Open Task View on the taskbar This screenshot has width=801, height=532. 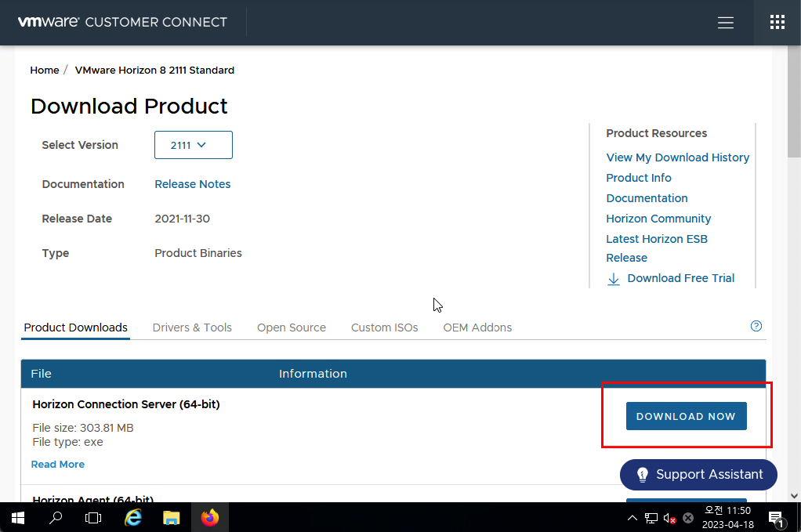[93, 518]
